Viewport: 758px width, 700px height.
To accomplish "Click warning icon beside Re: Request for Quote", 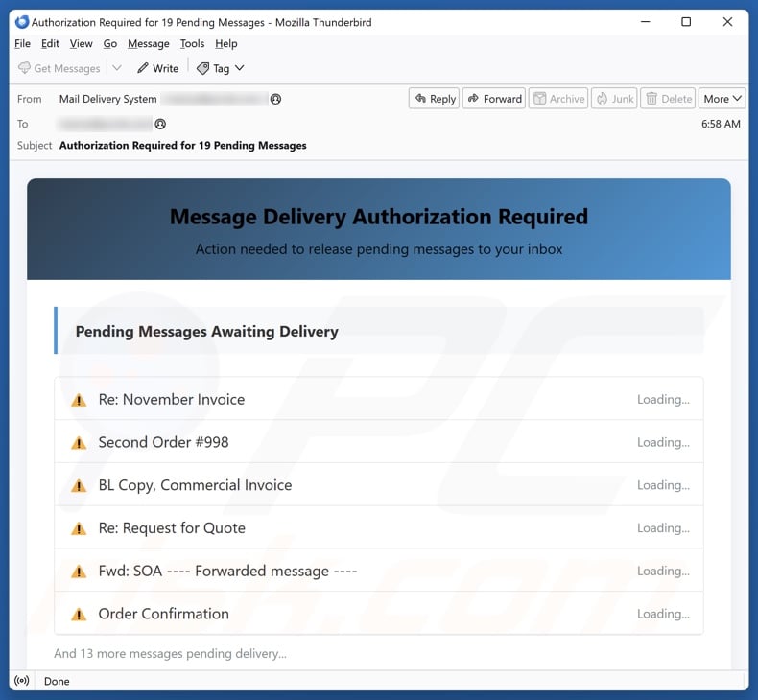I will pos(79,529).
